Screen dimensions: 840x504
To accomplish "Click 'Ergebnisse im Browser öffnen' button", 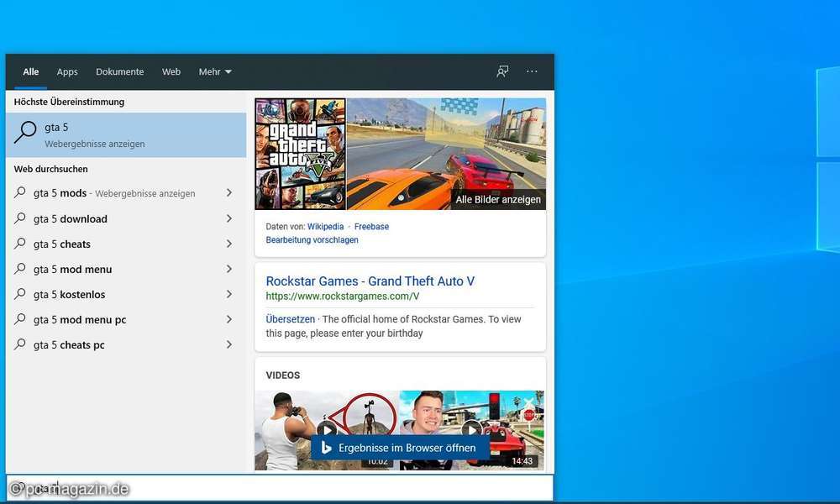I will point(400,448).
